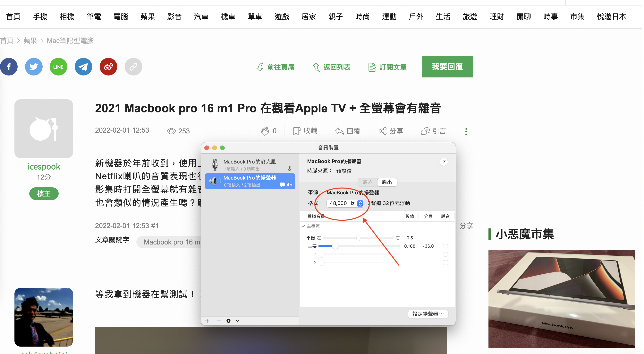The width and height of the screenshot is (644, 354).
Task: Open the 48,000 Hz format dropdown
Action: coord(345,203)
